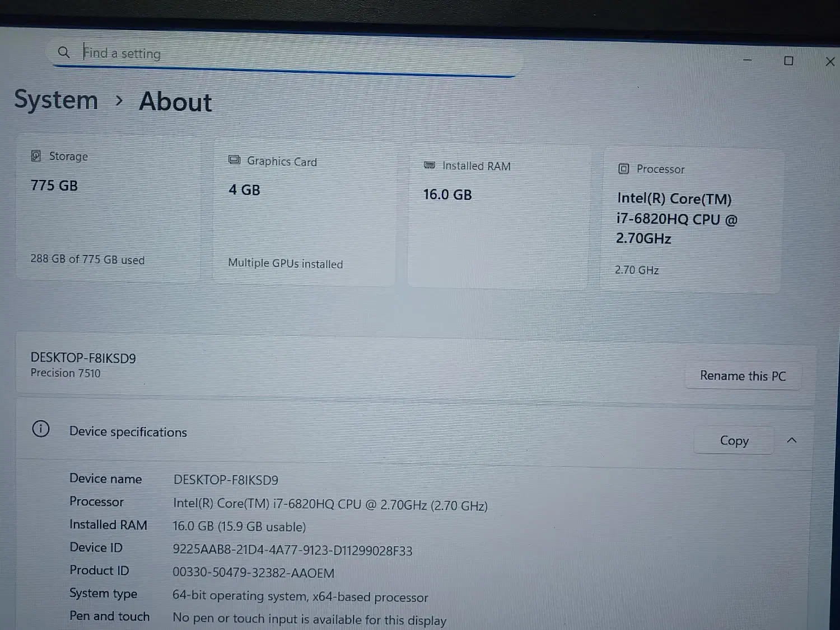Open the Graphics Card 4 GB card
840x630 pixels.
303,213
